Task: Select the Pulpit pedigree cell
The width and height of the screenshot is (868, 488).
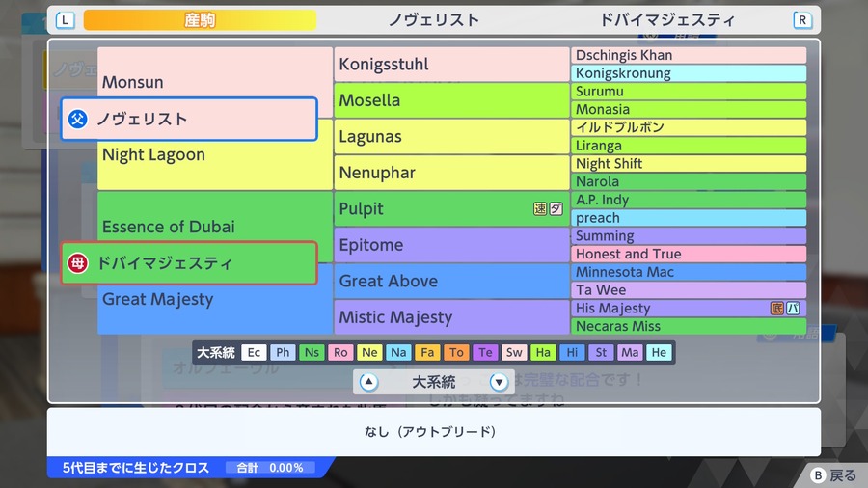Action: point(451,208)
